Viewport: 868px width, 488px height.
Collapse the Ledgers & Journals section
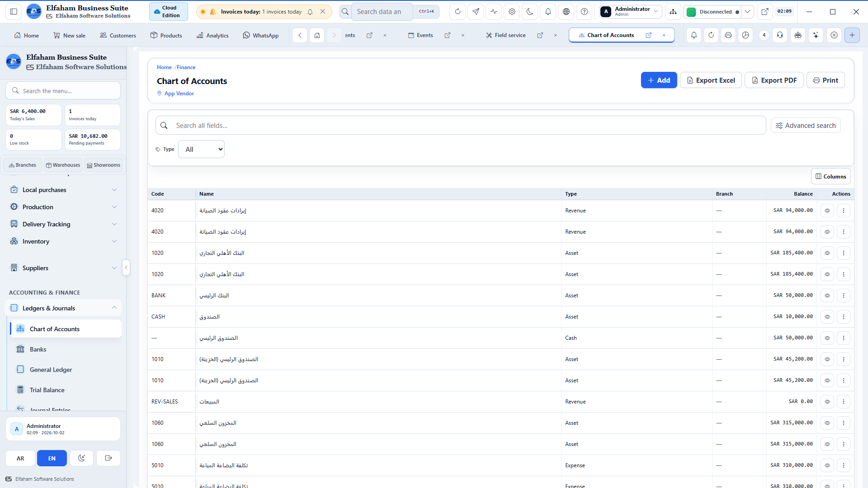[x=63, y=308]
